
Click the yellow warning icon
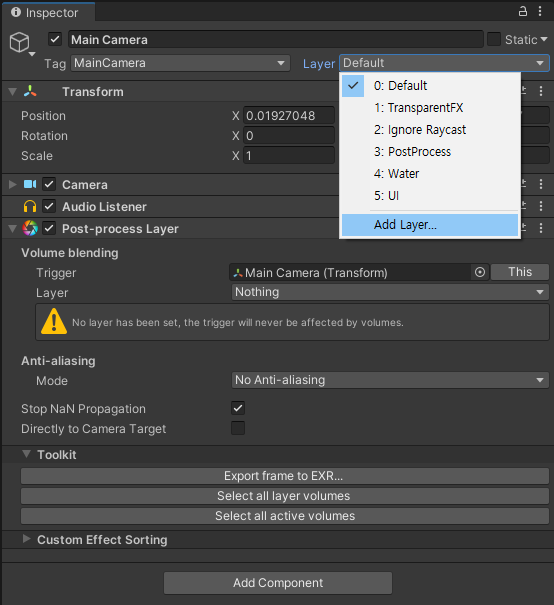click(54, 321)
